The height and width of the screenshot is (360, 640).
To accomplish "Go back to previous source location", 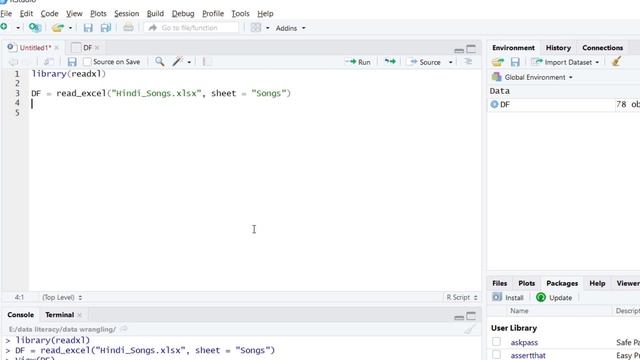I will tap(13, 62).
